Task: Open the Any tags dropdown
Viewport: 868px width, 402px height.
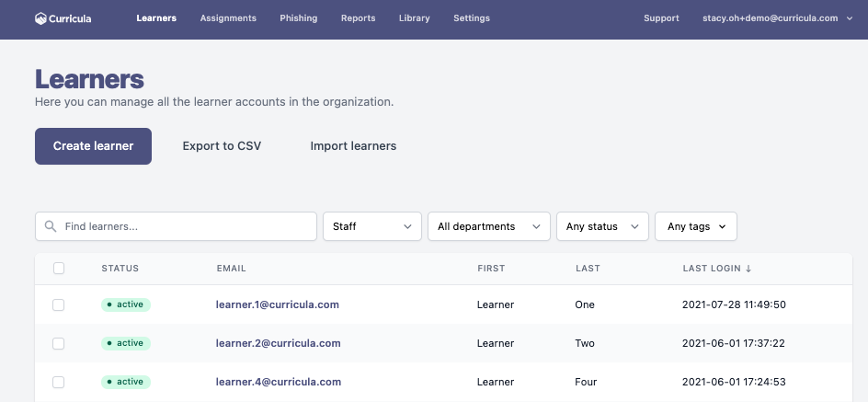Action: 696,226
